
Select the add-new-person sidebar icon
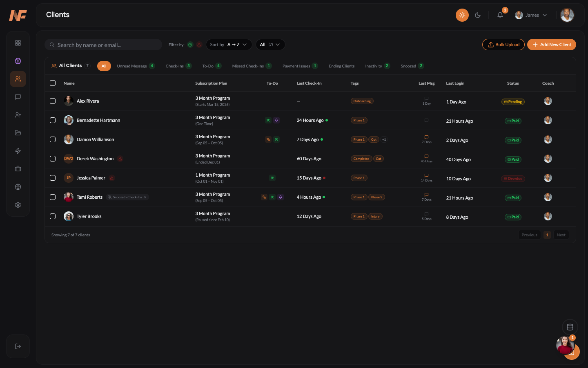[x=18, y=115]
